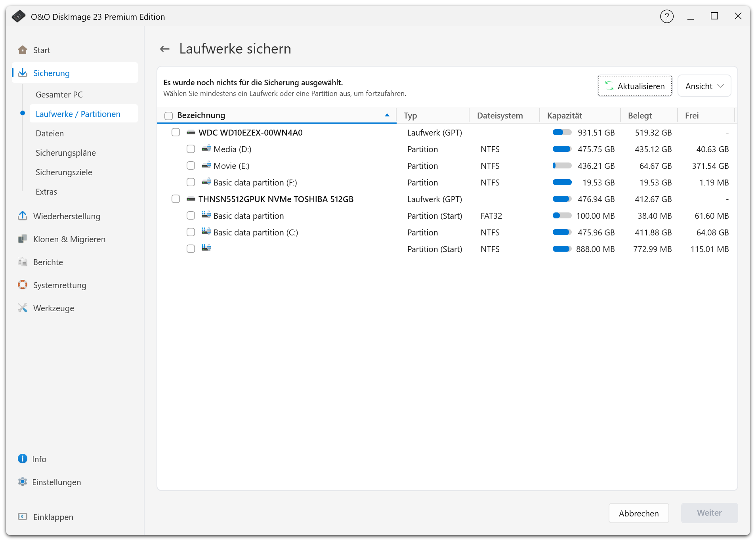Sort by the Dateisystem column header
The image size is (756, 541).
point(504,116)
